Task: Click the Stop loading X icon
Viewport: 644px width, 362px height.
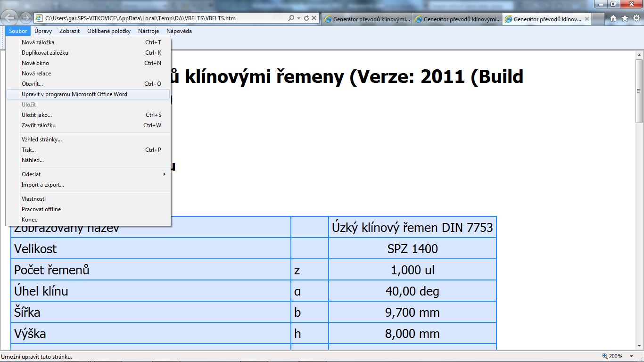Action: [x=314, y=18]
